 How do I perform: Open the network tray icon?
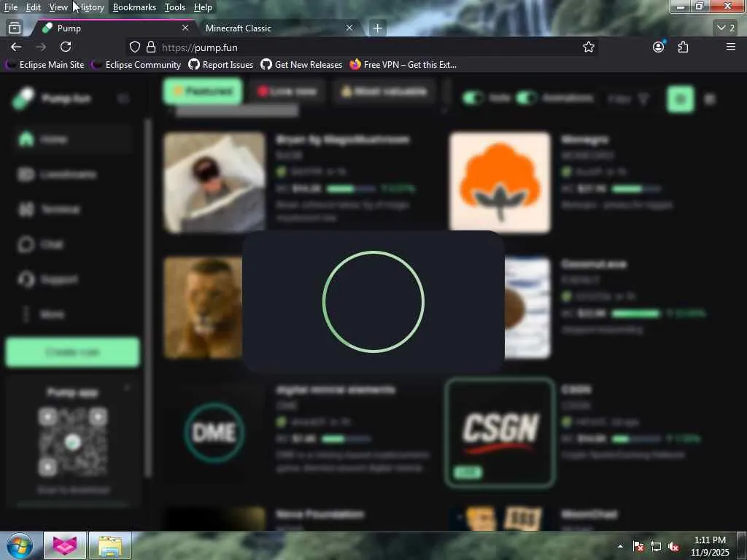tap(656, 546)
